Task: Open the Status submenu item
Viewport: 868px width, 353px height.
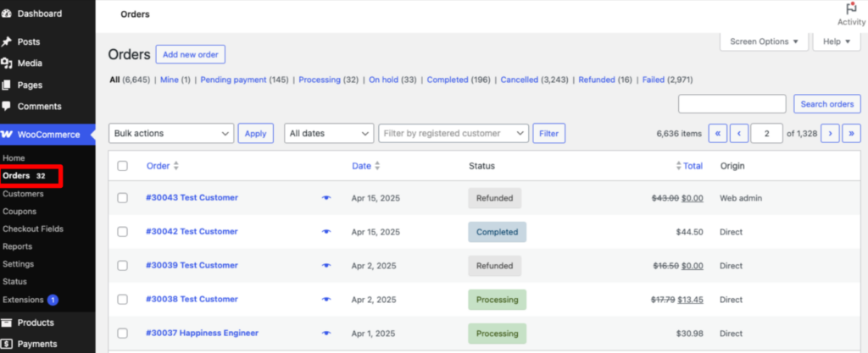Action: tap(14, 282)
